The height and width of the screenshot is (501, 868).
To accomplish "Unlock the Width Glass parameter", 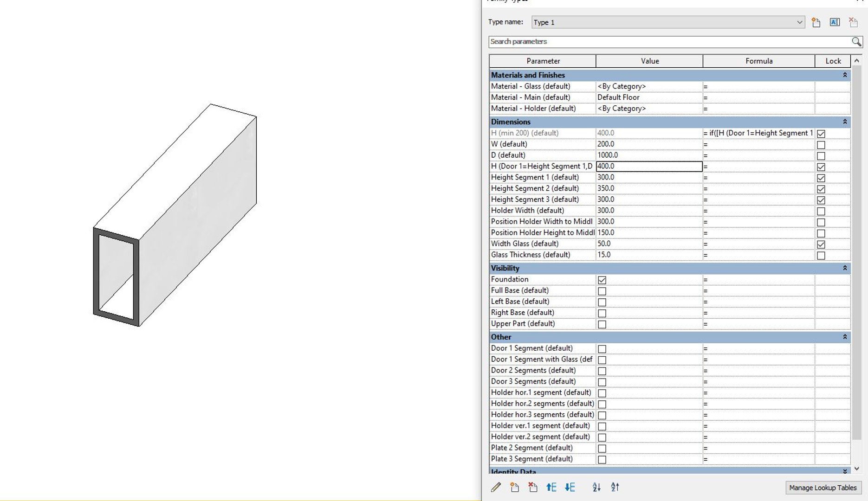I will (821, 244).
